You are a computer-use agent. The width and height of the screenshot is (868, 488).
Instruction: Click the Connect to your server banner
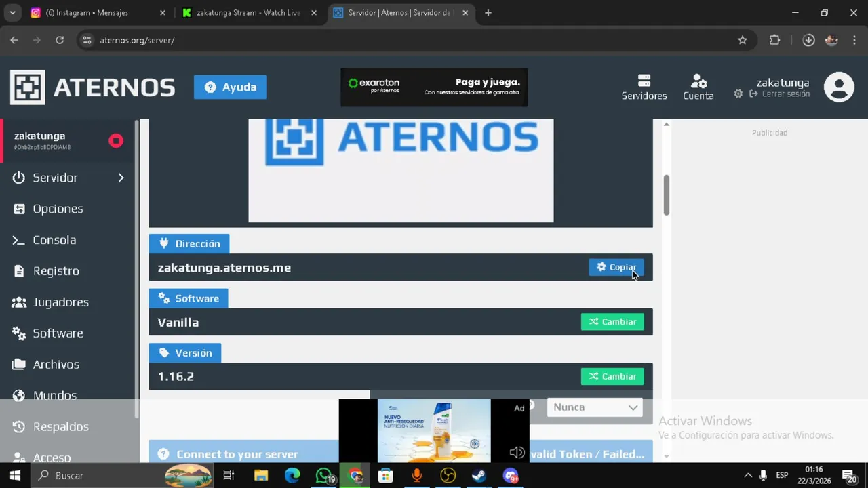[x=244, y=454]
